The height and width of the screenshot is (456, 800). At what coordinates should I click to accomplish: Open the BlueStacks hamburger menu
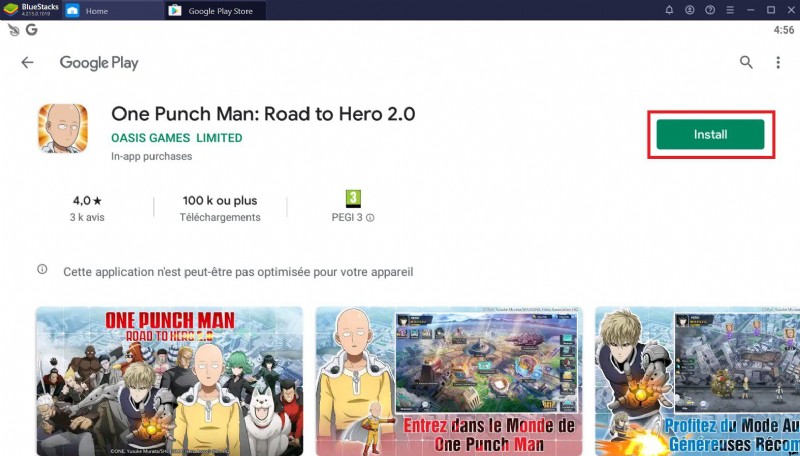tap(732, 10)
